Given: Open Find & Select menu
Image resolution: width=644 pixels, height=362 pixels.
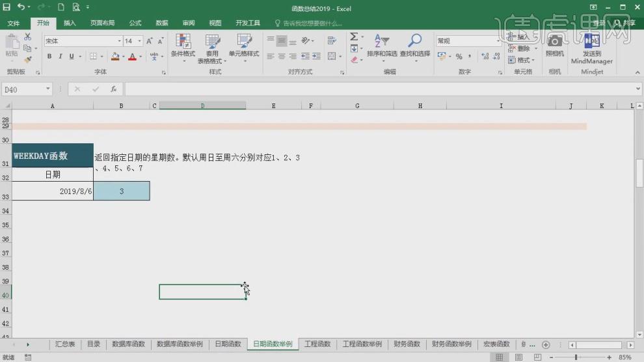Looking at the screenshot, I should click(x=415, y=48).
